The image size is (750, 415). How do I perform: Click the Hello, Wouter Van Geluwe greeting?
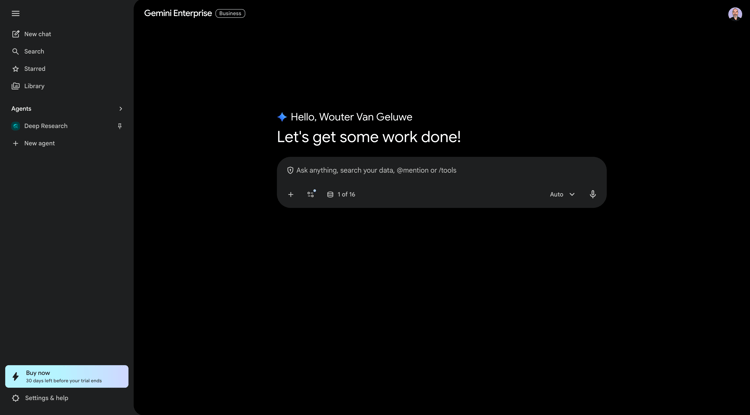coord(352,117)
